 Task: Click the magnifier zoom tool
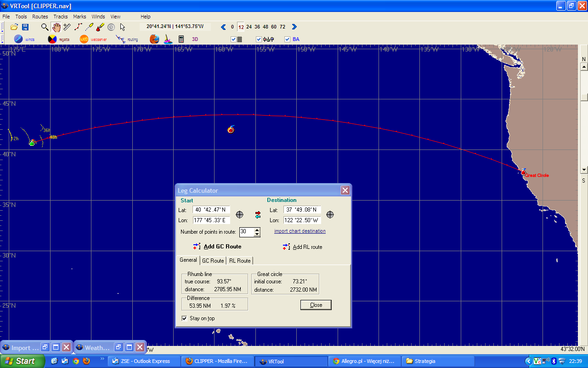point(45,27)
